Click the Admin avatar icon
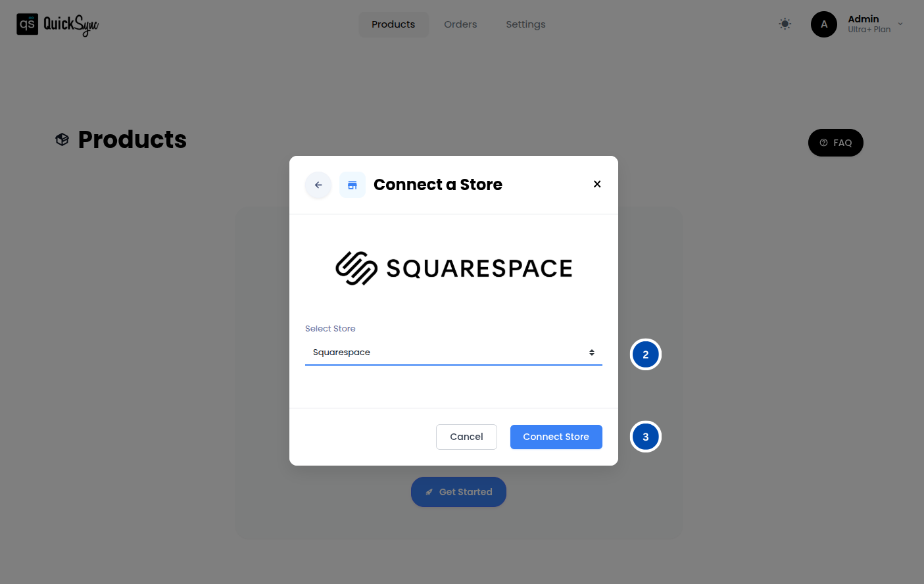This screenshot has height=584, width=924. point(824,24)
